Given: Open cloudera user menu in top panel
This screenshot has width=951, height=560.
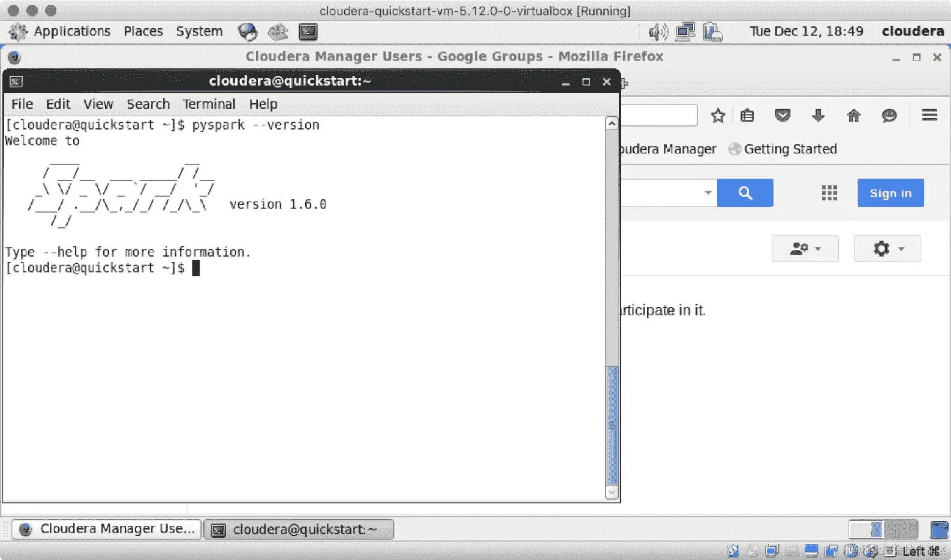Looking at the screenshot, I should 913,31.
